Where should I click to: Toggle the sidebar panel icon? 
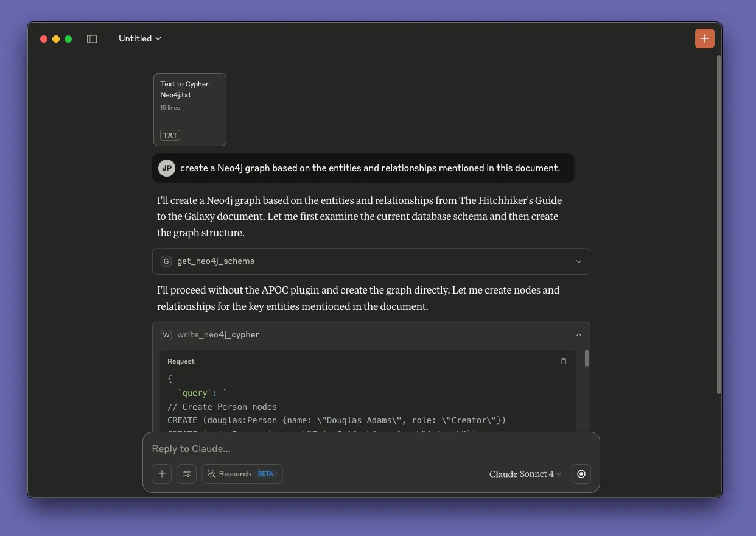(92, 39)
